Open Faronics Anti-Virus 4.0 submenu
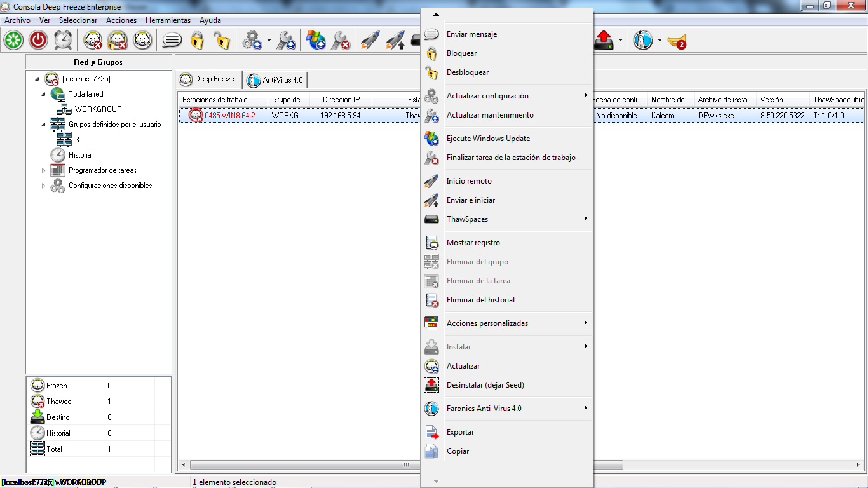The height and width of the screenshot is (488, 868). 506,409
